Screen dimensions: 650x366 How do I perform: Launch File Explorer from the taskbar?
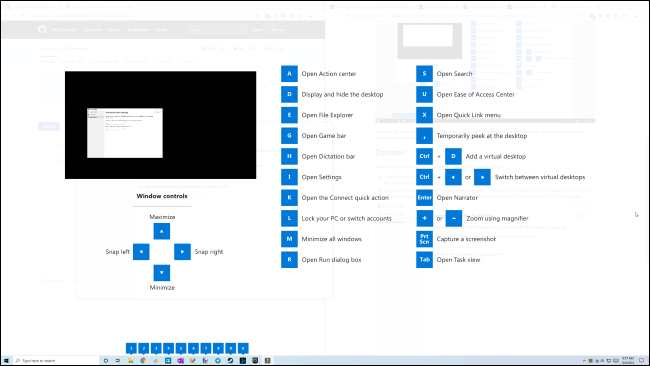pyautogui.click(x=131, y=361)
